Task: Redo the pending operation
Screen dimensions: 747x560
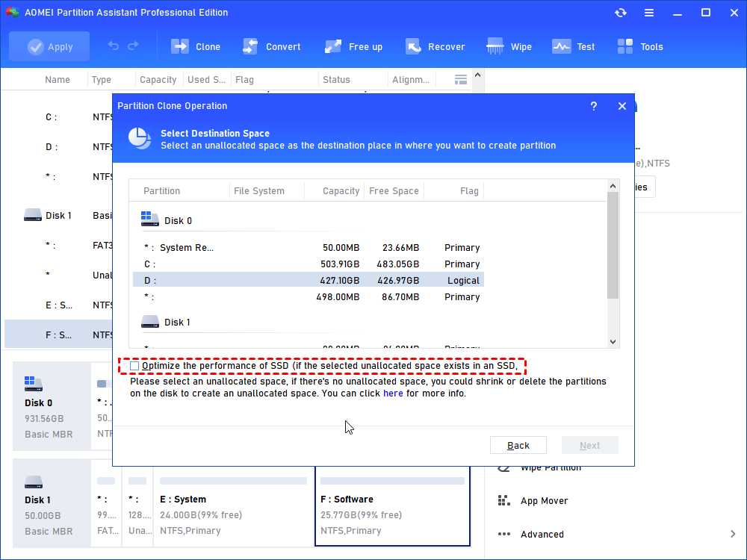Action: (x=134, y=46)
